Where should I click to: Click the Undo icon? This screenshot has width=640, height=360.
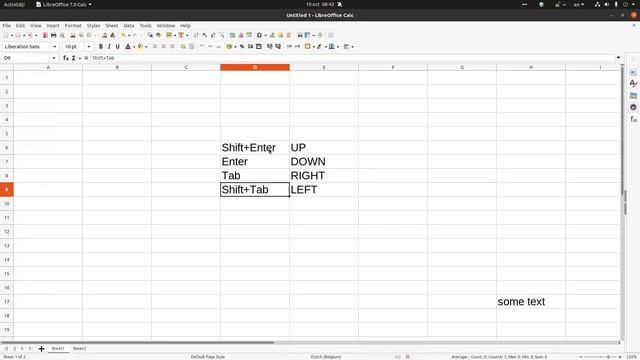pyautogui.click(x=123, y=36)
